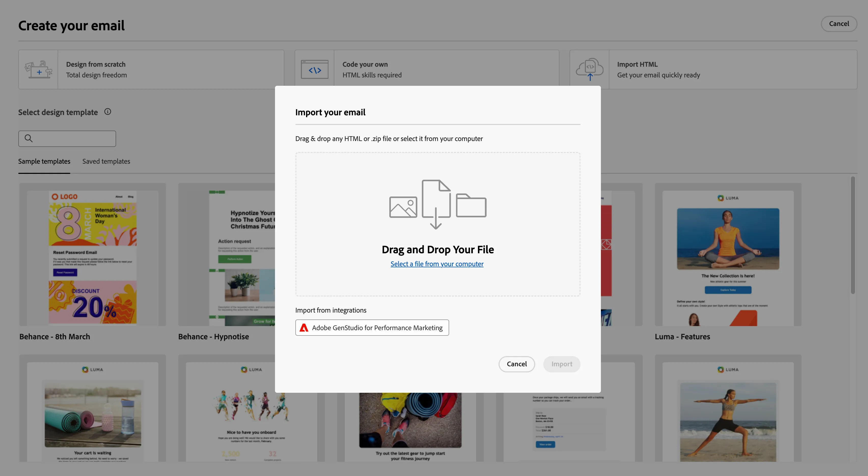
Task: Click the Import from integrations label
Action: pos(330,310)
